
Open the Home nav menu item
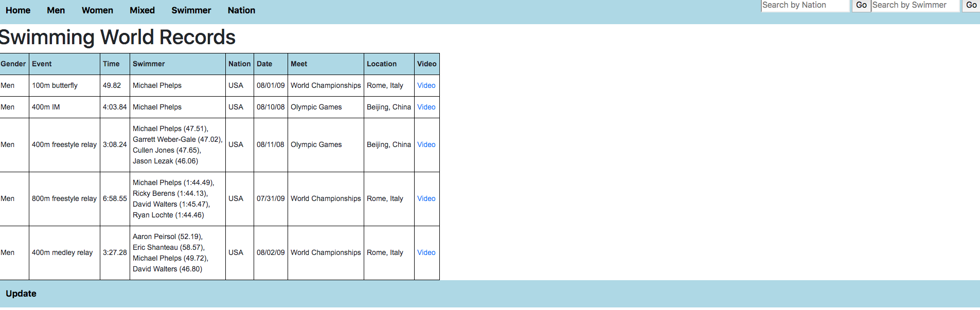(18, 10)
